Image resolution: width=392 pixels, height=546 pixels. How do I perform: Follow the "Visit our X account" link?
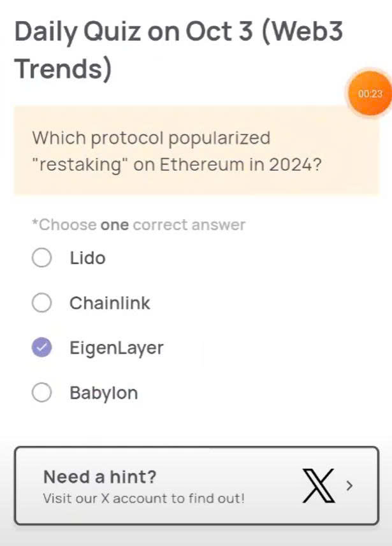pos(143,498)
